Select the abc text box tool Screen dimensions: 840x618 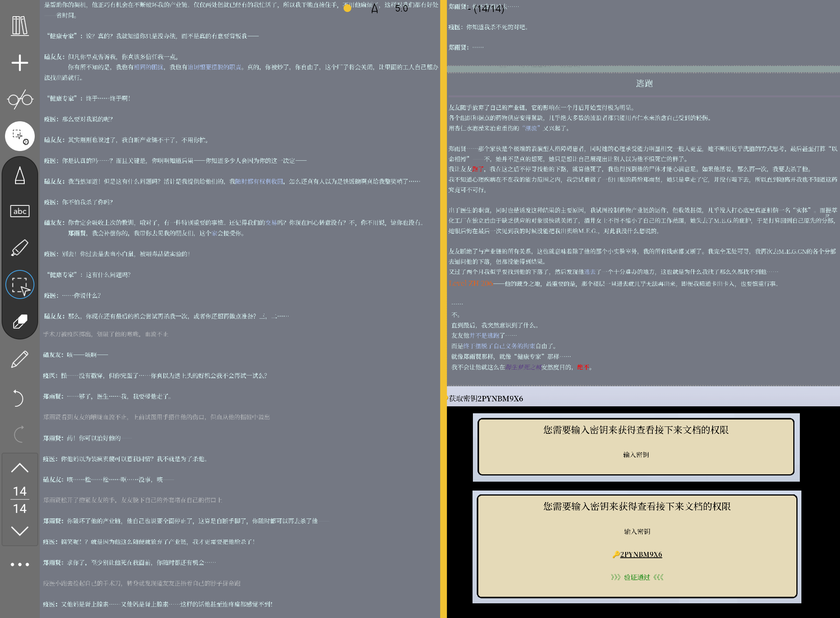click(20, 211)
